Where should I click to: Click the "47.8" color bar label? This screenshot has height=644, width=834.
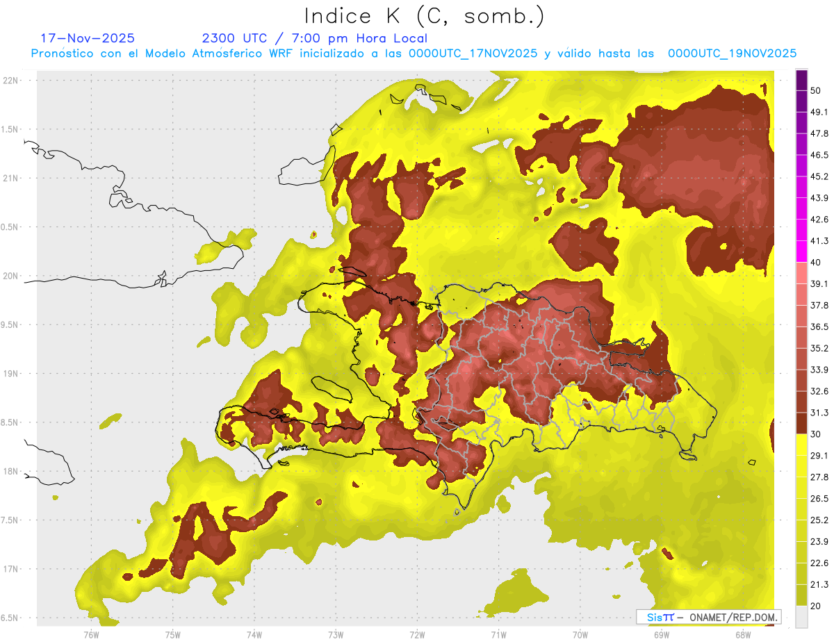point(819,134)
